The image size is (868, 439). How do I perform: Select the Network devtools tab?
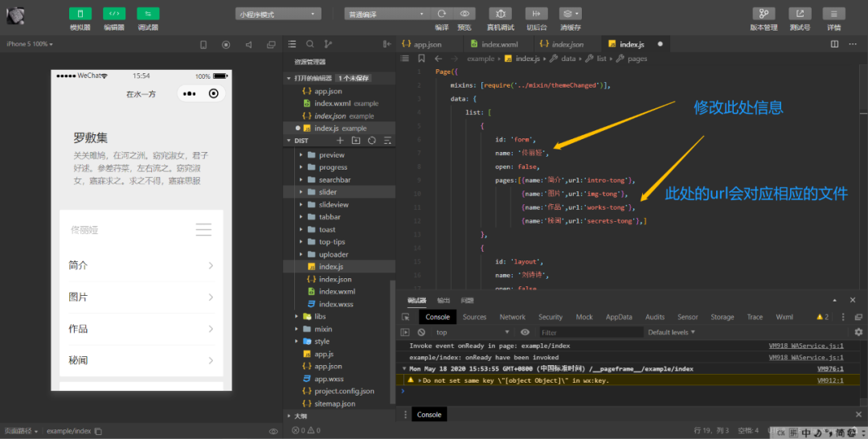coord(512,318)
